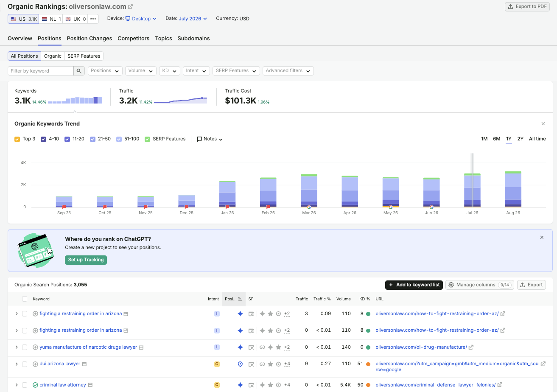Viewport: 557px width, 392px height.
Task: Open more databases ellipsis button
Action: (93, 19)
